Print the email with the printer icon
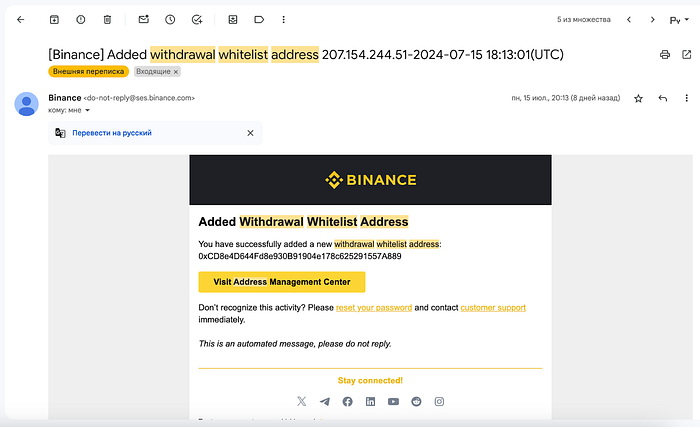 pos(665,54)
